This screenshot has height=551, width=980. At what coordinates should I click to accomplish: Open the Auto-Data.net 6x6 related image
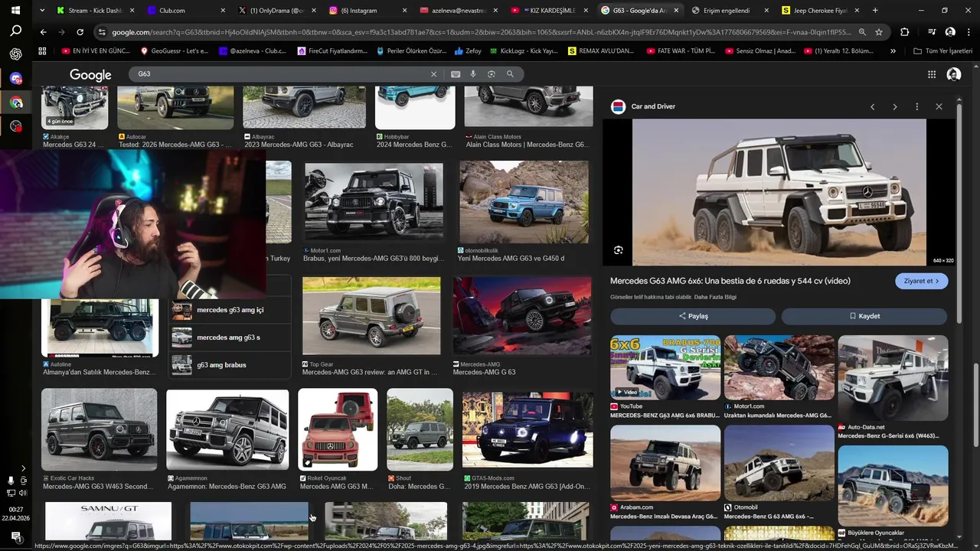click(x=893, y=378)
